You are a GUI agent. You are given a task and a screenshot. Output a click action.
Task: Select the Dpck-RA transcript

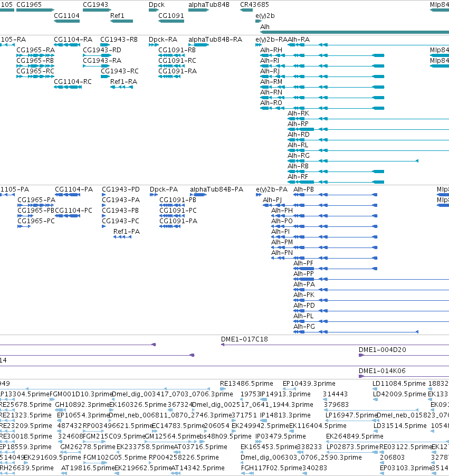pos(154,45)
